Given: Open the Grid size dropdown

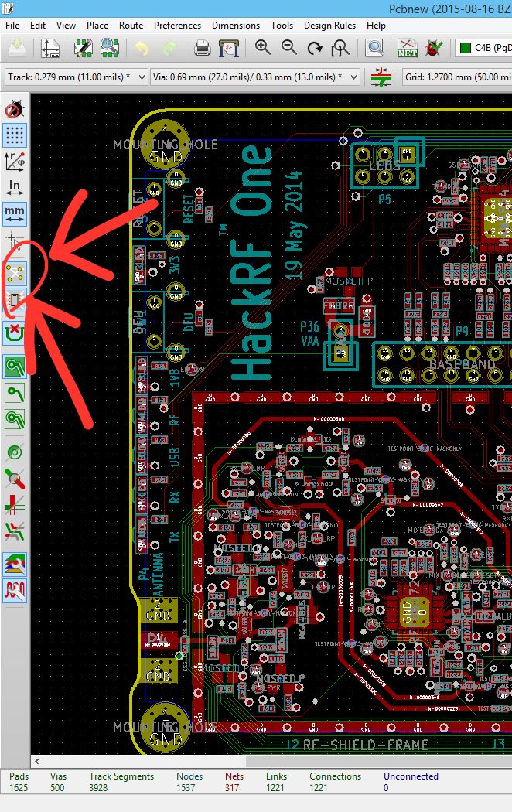Looking at the screenshot, I should 456,77.
